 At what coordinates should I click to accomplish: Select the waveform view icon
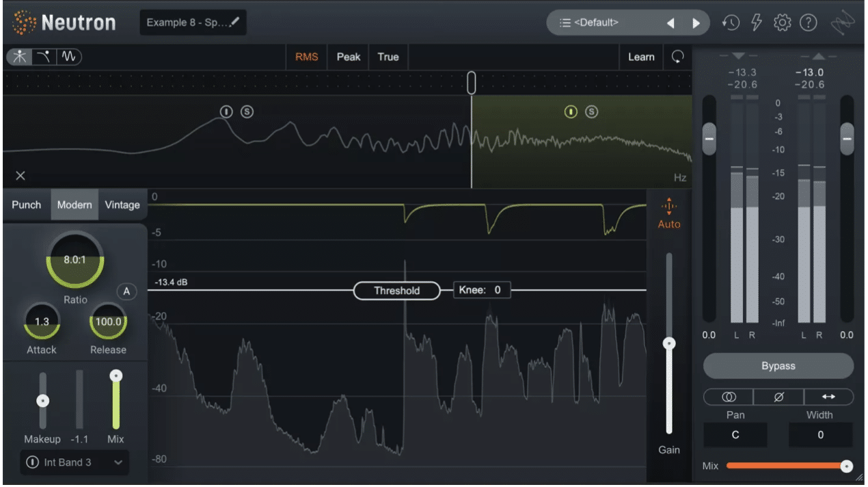point(68,56)
